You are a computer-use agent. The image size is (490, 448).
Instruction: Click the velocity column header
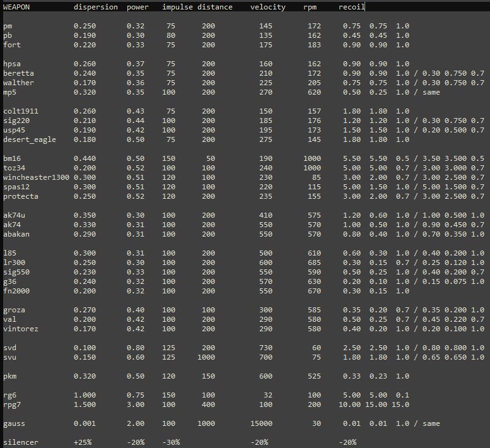(x=268, y=7)
